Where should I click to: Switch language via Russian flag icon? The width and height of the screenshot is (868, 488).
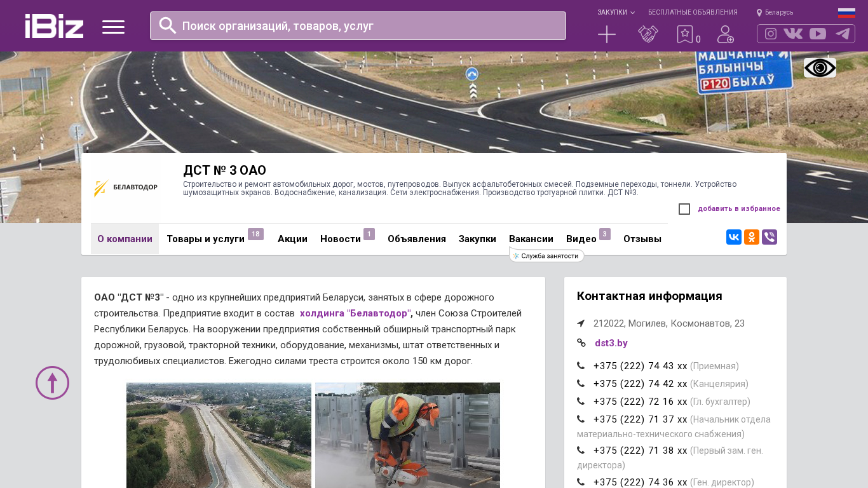(x=846, y=13)
